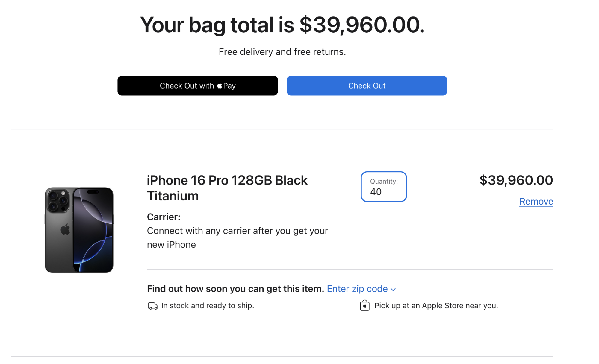
Task: Click "Find out how soon you can get this item"
Action: pyautogui.click(x=235, y=289)
